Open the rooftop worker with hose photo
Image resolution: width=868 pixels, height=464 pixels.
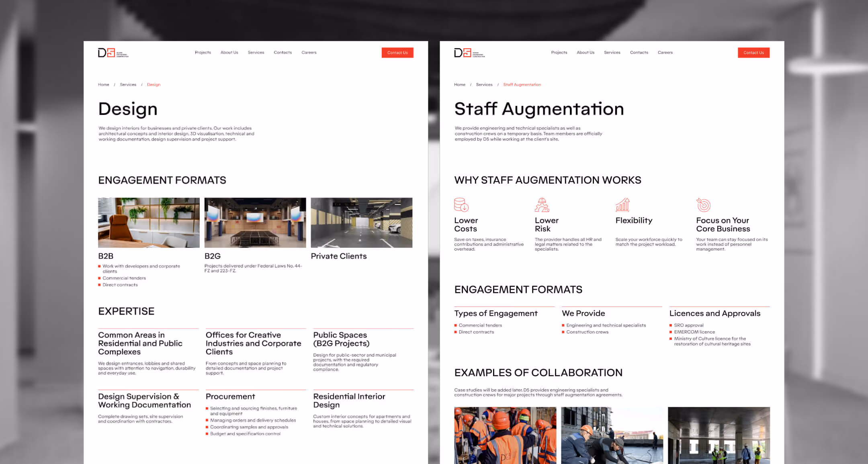tap(612, 435)
